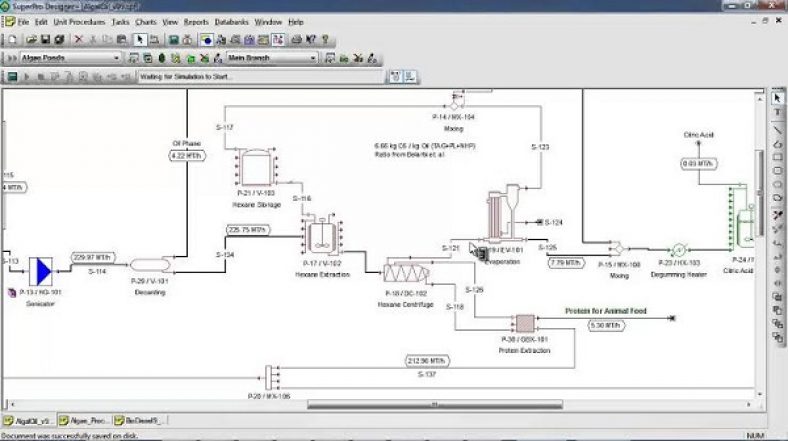Screen dimensions: 788x441
Task: Expand the Main Branch dropdown
Action: (x=271, y=58)
